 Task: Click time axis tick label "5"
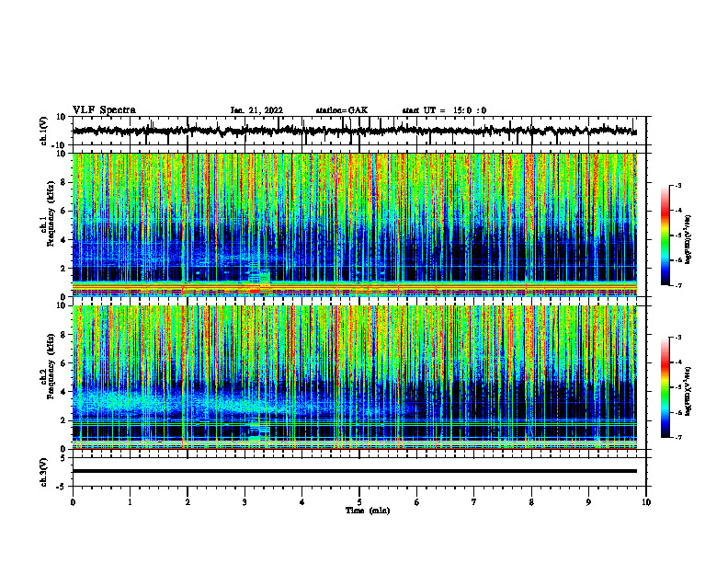point(359,502)
